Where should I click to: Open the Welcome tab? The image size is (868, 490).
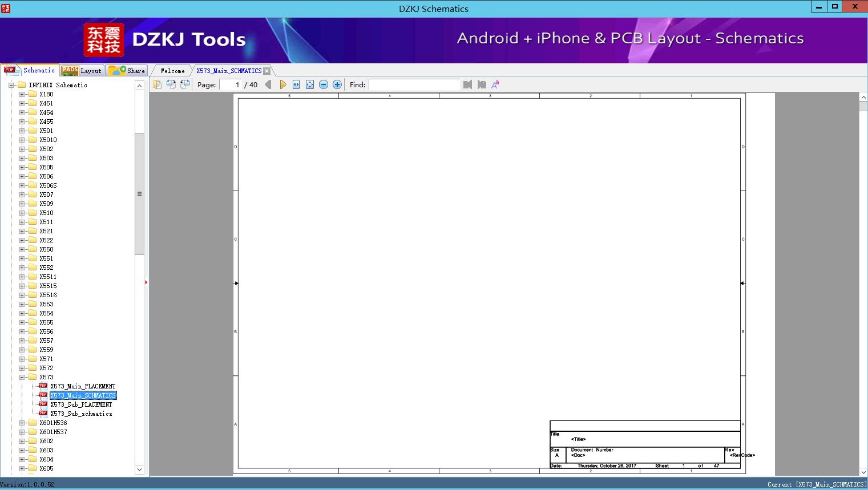(x=172, y=71)
